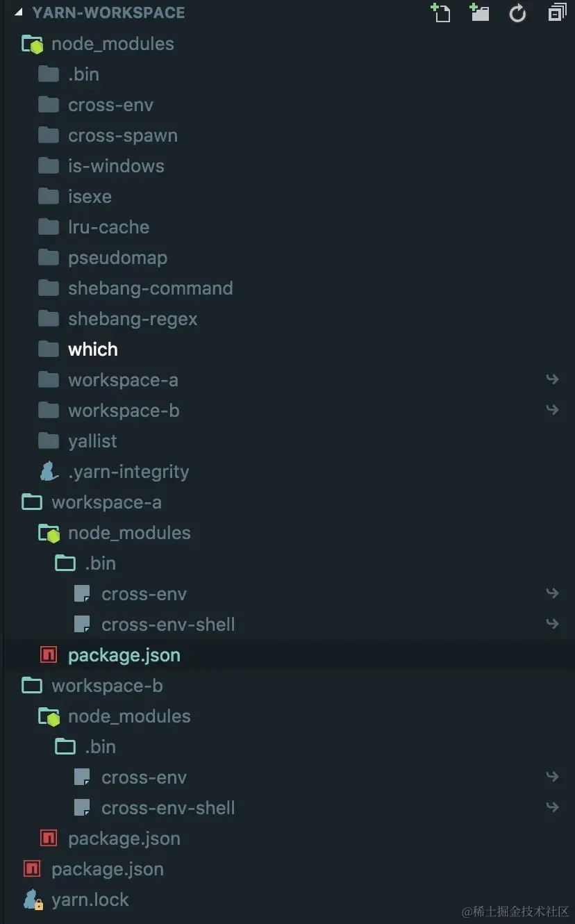
Task: Select the highlighted which folder
Action: 92,349
